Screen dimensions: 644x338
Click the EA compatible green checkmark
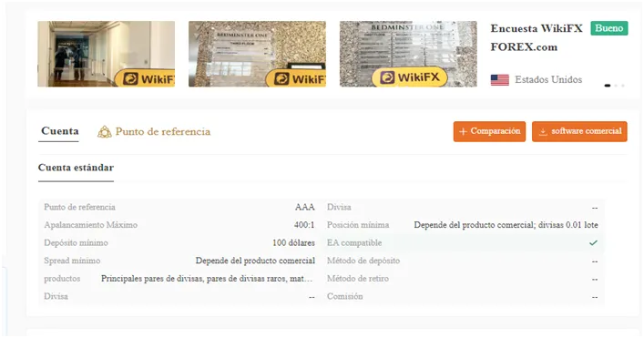coord(593,242)
